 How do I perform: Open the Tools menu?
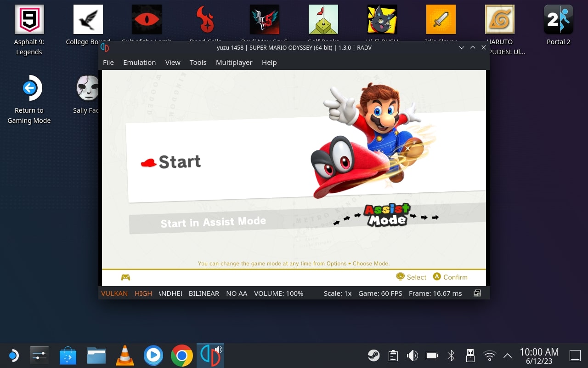198,63
